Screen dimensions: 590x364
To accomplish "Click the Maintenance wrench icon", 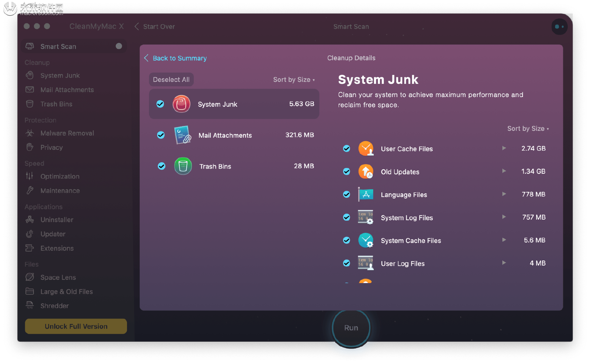I will (x=30, y=190).
